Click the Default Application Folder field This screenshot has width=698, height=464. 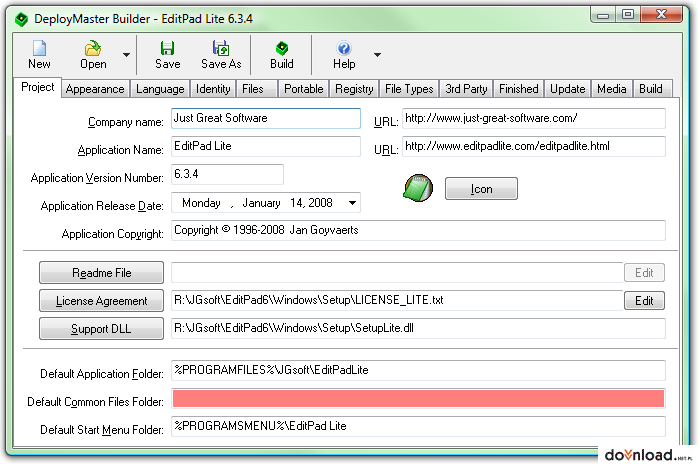click(x=418, y=370)
